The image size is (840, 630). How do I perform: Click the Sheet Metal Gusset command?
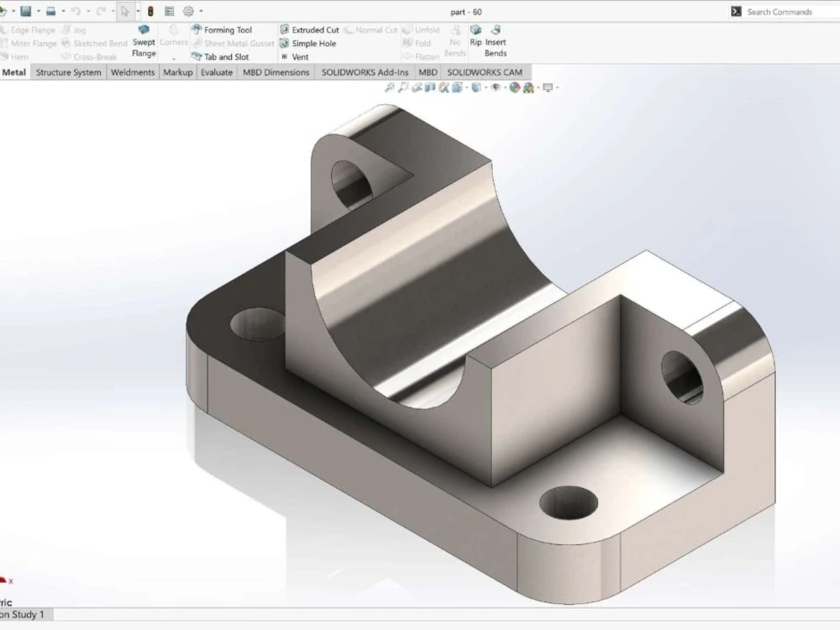coord(233,44)
